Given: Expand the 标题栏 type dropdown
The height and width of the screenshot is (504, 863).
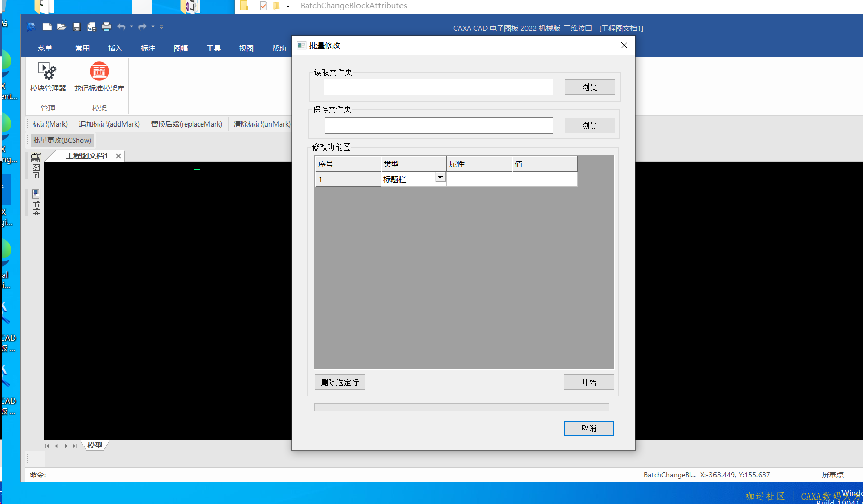Looking at the screenshot, I should coord(440,177).
